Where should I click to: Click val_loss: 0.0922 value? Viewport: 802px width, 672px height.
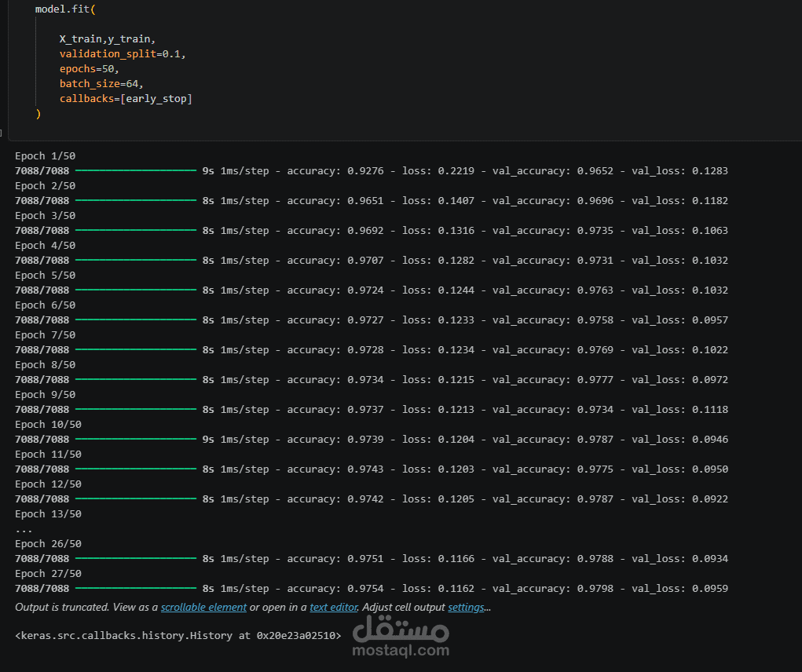coord(679,499)
